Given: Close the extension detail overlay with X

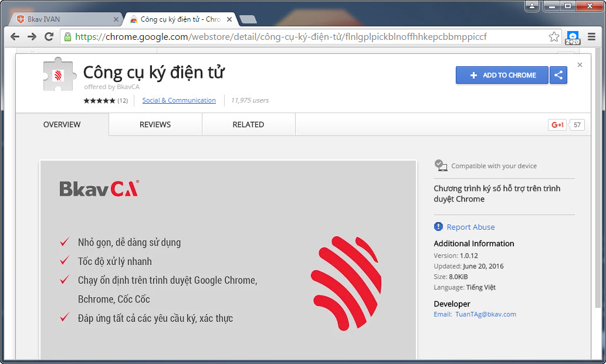Looking at the screenshot, I should coord(580,65).
